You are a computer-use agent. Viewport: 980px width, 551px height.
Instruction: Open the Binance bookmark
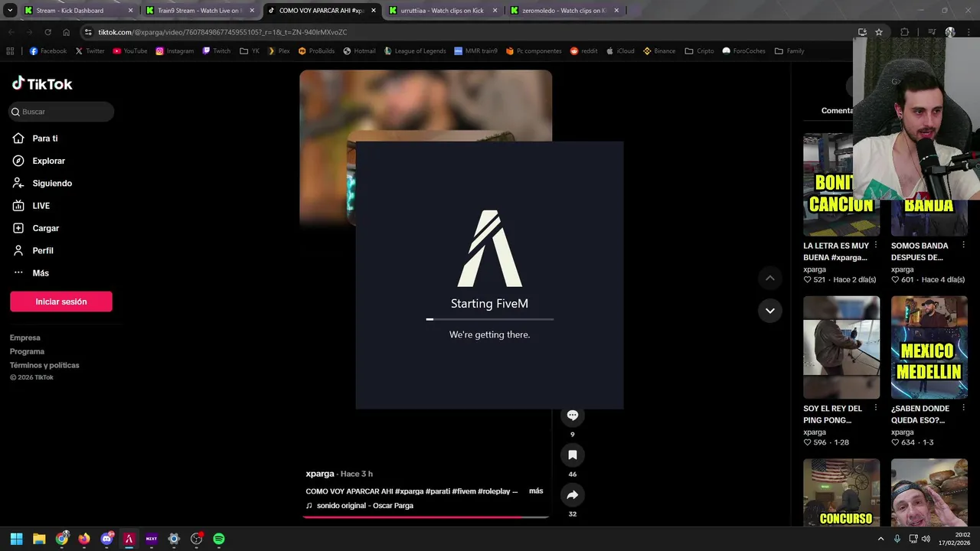coord(659,51)
